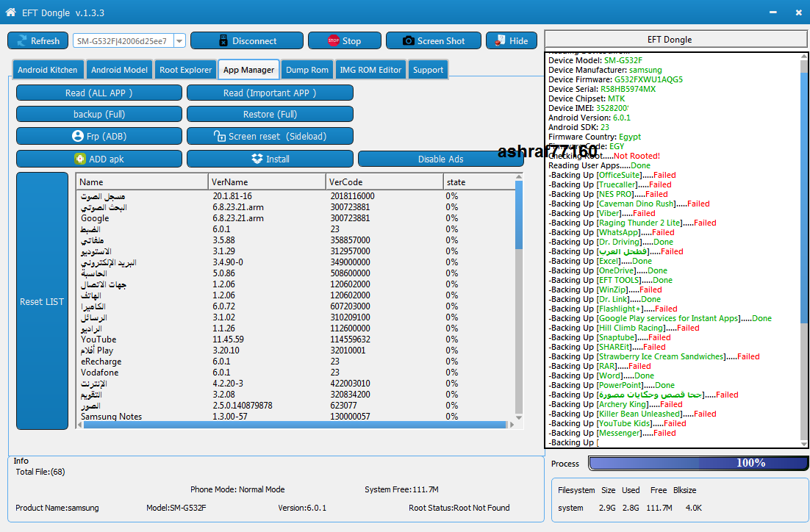The height and width of the screenshot is (532, 810).
Task: Open the Support tab
Action: click(x=428, y=70)
